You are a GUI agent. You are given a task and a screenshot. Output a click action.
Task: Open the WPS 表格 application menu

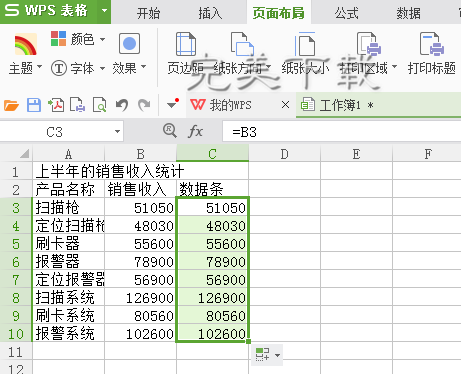pyautogui.click(x=48, y=11)
